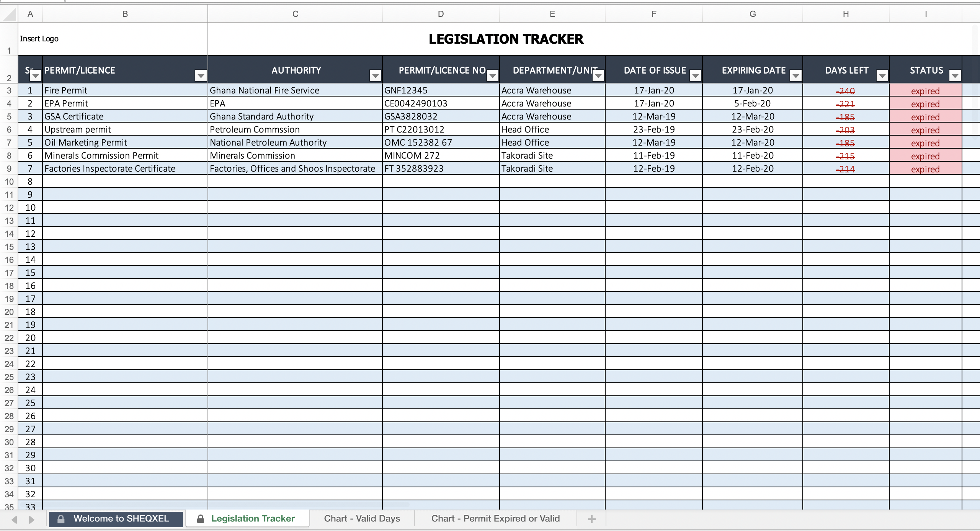Viewport: 980px width, 531px height.
Task: Select the expired status cell for Fire Permit
Action: click(925, 90)
